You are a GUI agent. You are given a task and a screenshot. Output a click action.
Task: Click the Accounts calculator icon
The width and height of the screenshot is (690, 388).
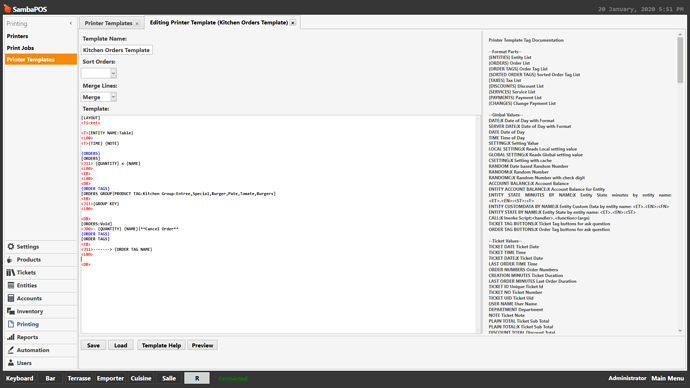click(11, 298)
